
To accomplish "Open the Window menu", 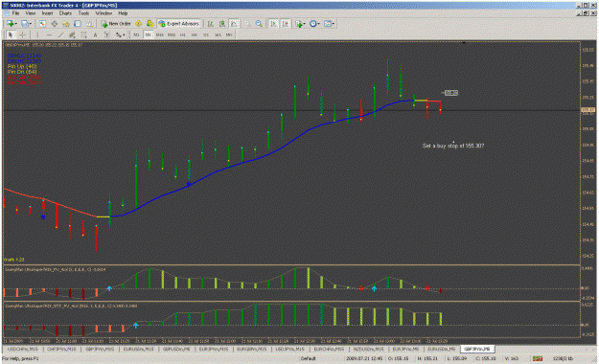I will click(x=104, y=13).
